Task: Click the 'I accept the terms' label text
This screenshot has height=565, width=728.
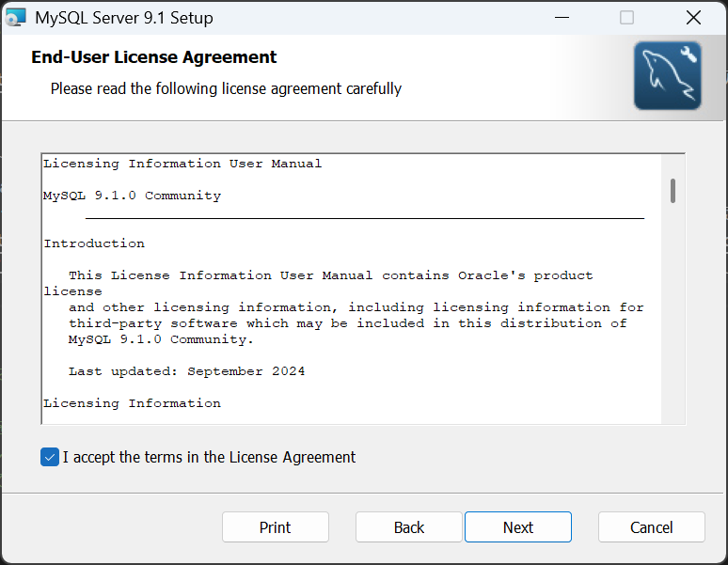Action: tap(209, 458)
